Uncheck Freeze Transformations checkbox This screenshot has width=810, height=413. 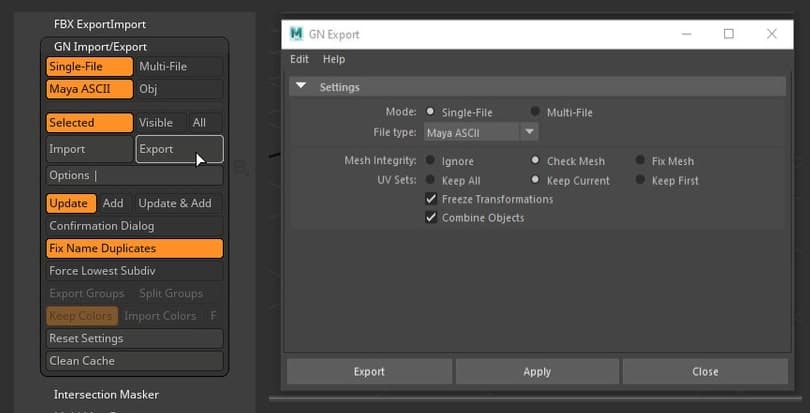(431, 199)
